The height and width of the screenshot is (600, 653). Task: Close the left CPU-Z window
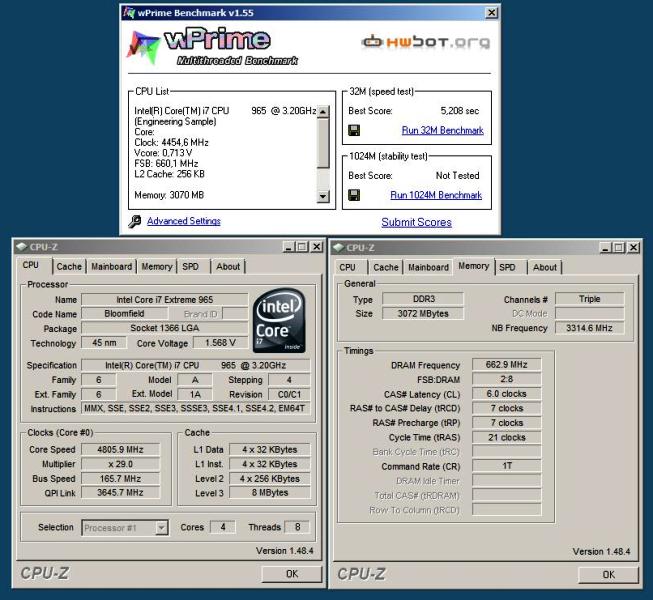[317, 247]
